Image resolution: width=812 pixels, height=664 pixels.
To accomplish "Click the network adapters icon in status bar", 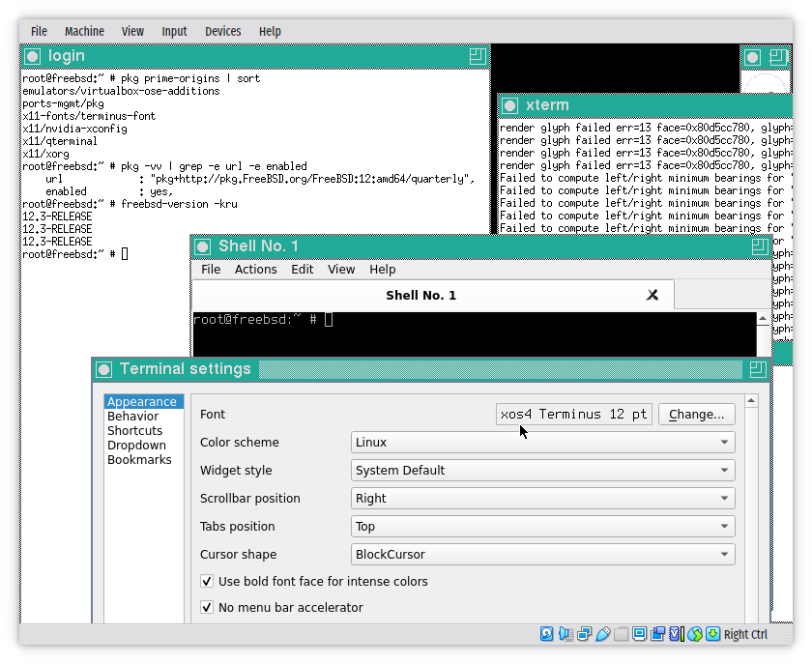I will coord(584,634).
